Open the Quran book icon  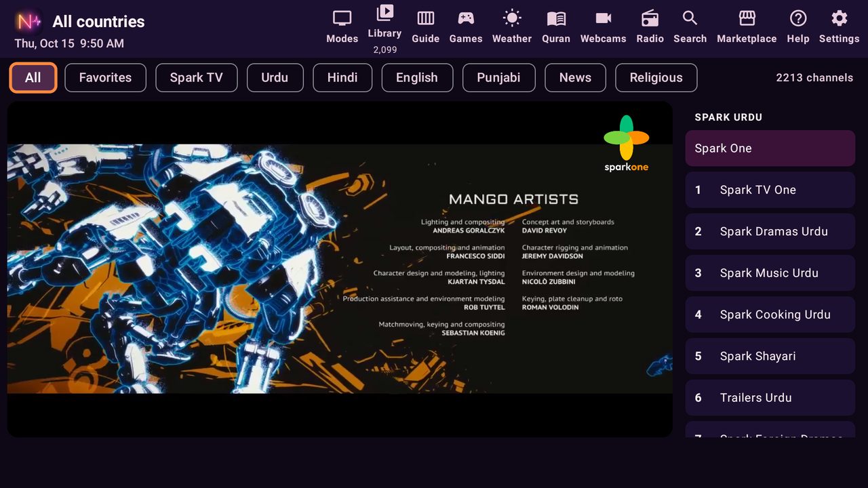click(x=556, y=18)
